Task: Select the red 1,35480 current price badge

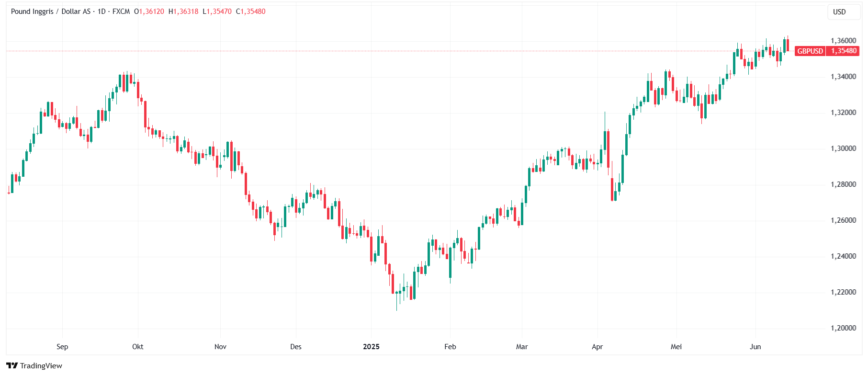Action: click(x=843, y=51)
